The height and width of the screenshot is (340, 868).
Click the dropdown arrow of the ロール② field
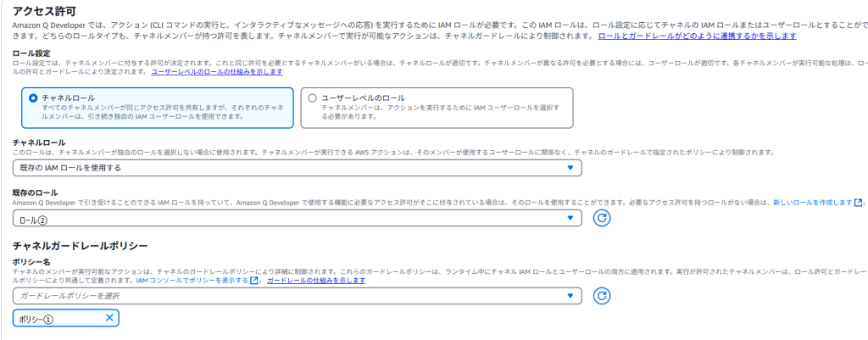(570, 218)
